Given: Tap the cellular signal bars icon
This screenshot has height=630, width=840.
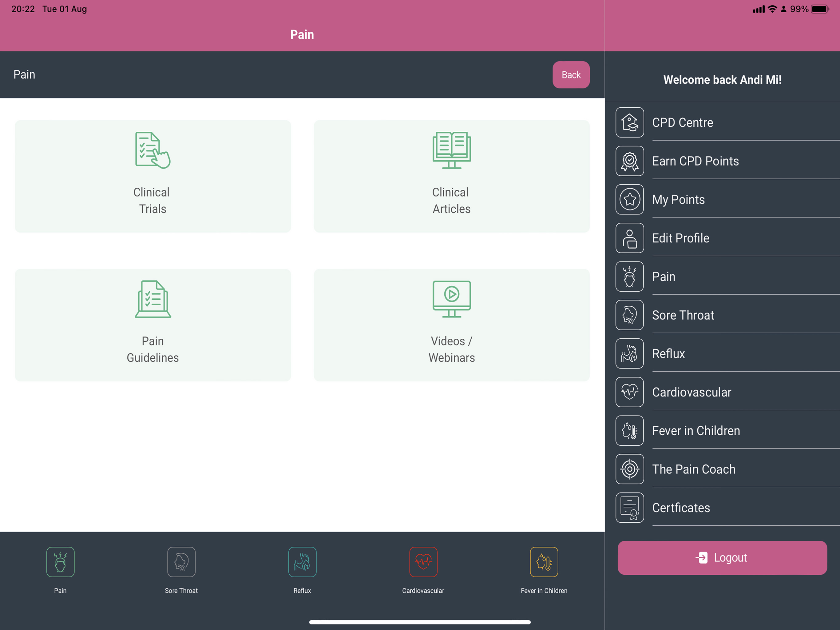Looking at the screenshot, I should click(759, 9).
